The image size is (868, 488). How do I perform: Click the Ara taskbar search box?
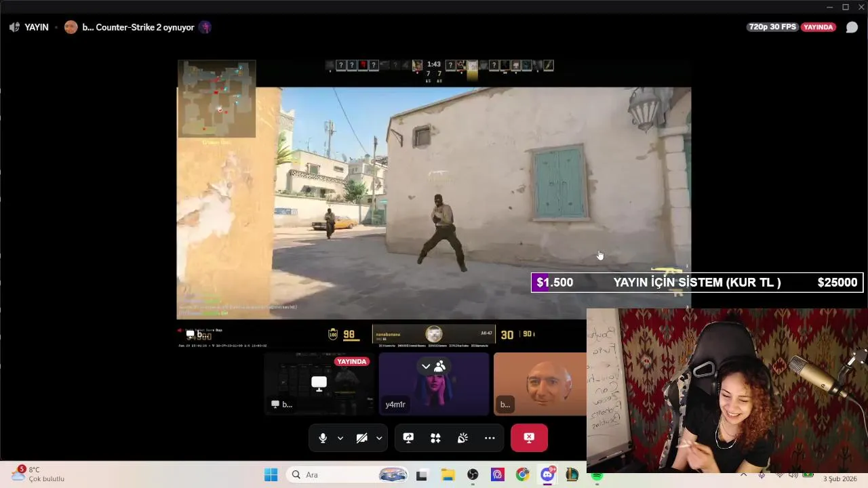coord(348,474)
